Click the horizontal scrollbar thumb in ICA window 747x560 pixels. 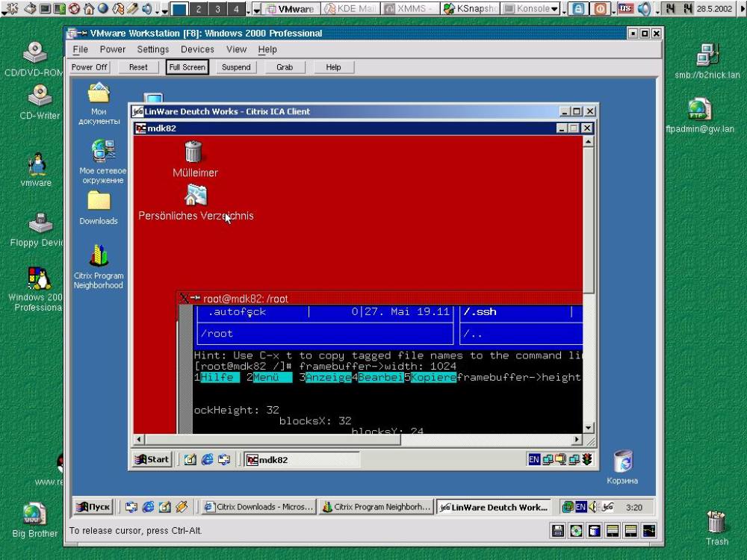tap(273, 439)
